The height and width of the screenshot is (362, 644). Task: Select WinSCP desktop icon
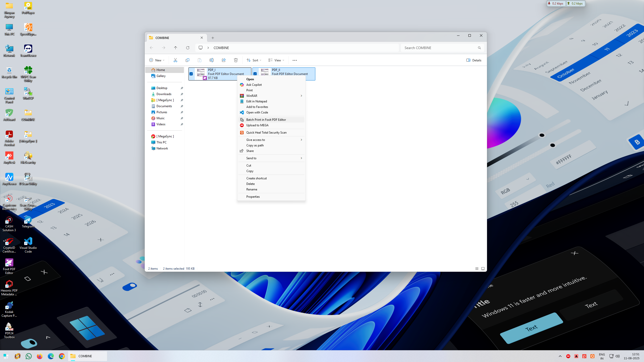28,93
